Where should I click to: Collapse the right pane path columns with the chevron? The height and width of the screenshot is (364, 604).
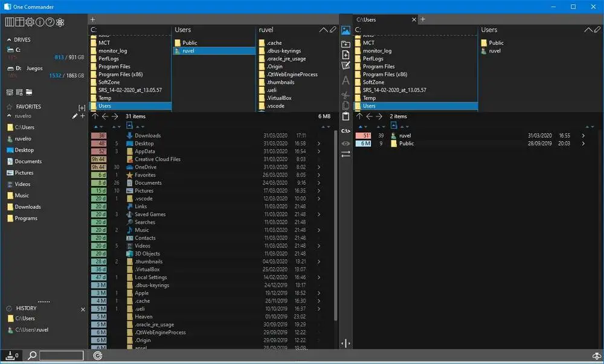click(x=588, y=30)
